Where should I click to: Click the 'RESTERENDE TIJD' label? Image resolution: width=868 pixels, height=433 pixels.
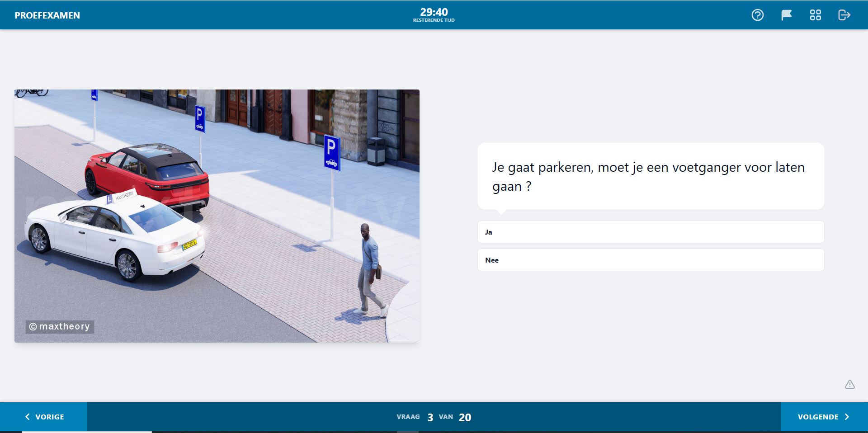click(434, 20)
